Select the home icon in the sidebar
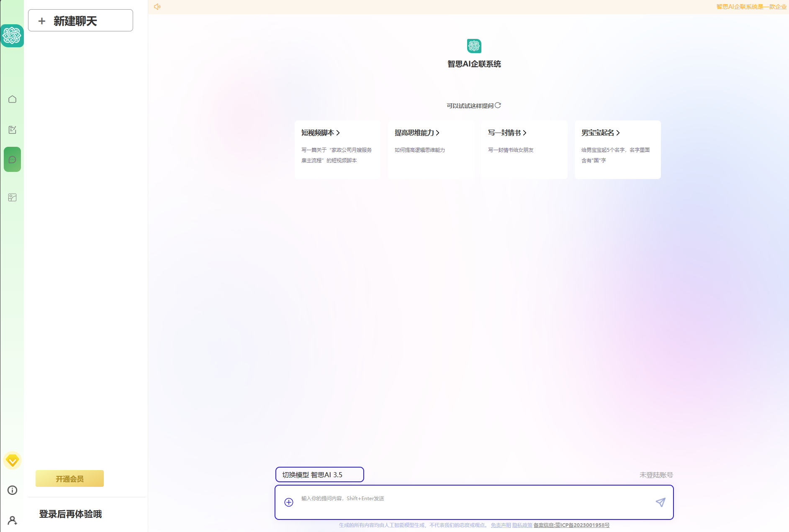 (x=12, y=99)
